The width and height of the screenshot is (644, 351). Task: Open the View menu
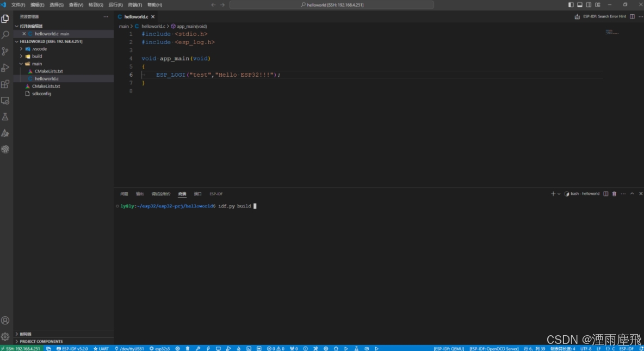click(x=76, y=5)
